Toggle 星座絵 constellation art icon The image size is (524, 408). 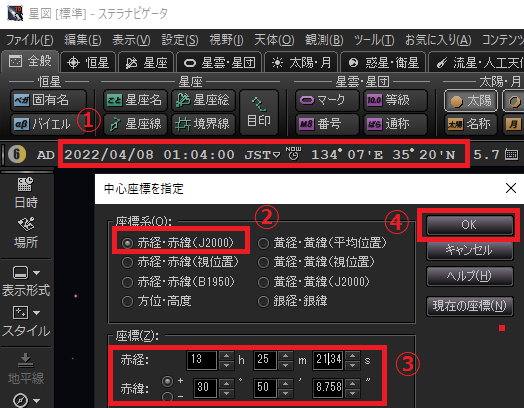click(x=203, y=100)
